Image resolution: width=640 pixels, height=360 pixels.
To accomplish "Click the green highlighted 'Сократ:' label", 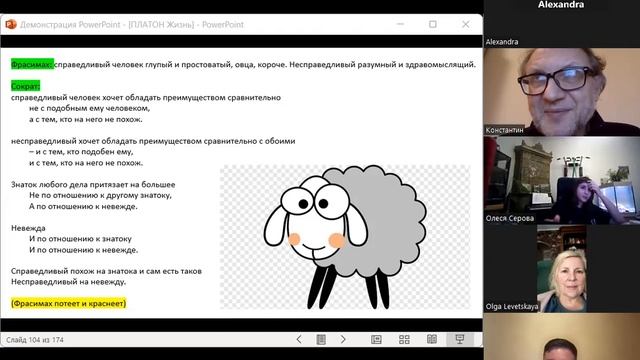I will (25, 86).
